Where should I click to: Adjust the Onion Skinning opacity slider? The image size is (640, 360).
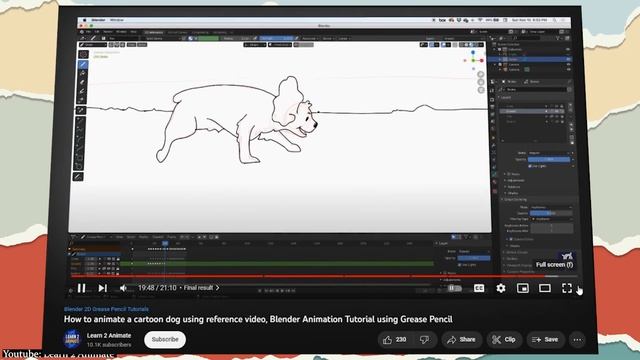tap(551, 213)
